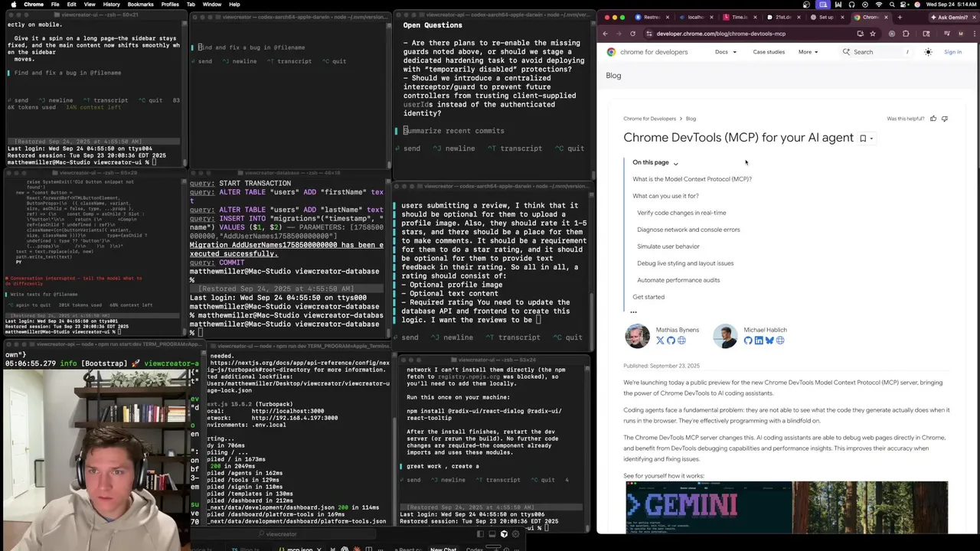Toggle site light/dark theme sun icon
This screenshot has width=980, height=551.
(928, 52)
